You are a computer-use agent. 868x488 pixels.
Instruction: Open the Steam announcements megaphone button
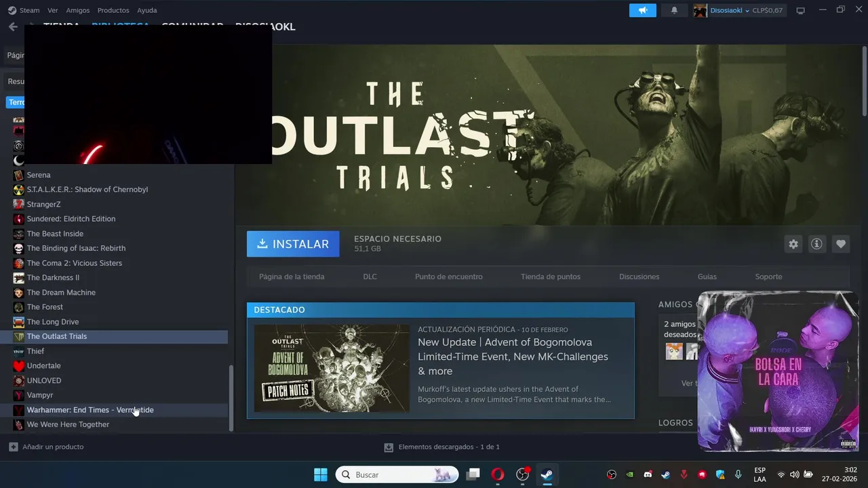[x=643, y=10]
